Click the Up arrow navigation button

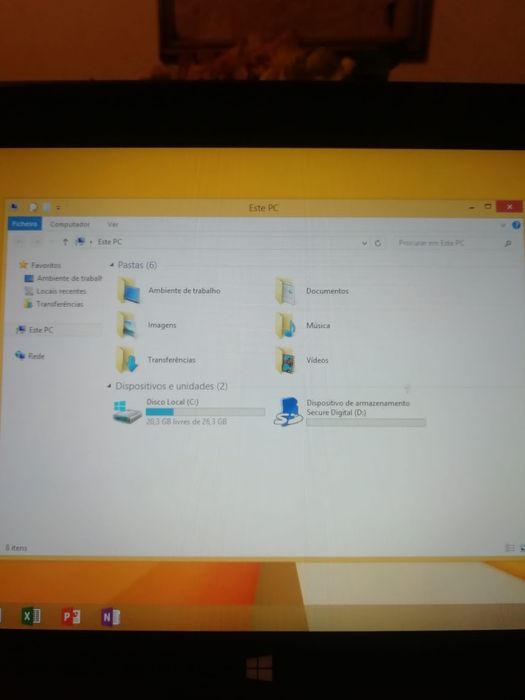(65, 242)
